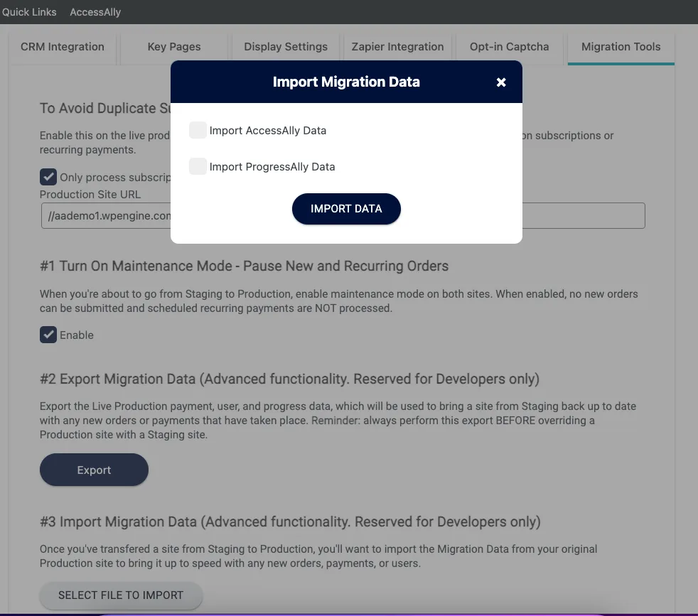Click the #2 Export Migration Data heading
The width and height of the screenshot is (698, 616).
pos(289,379)
